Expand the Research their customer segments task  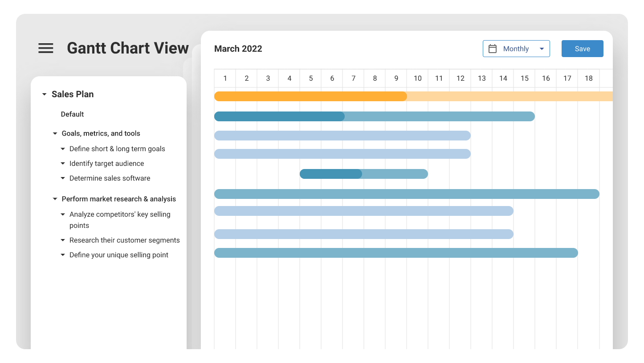click(x=62, y=240)
